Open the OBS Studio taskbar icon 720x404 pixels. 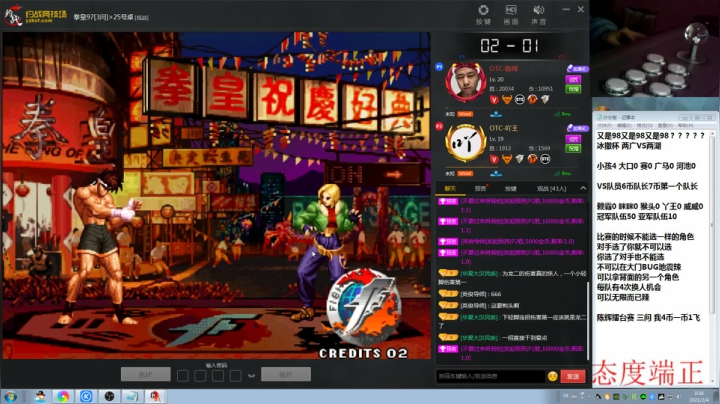tap(109, 396)
